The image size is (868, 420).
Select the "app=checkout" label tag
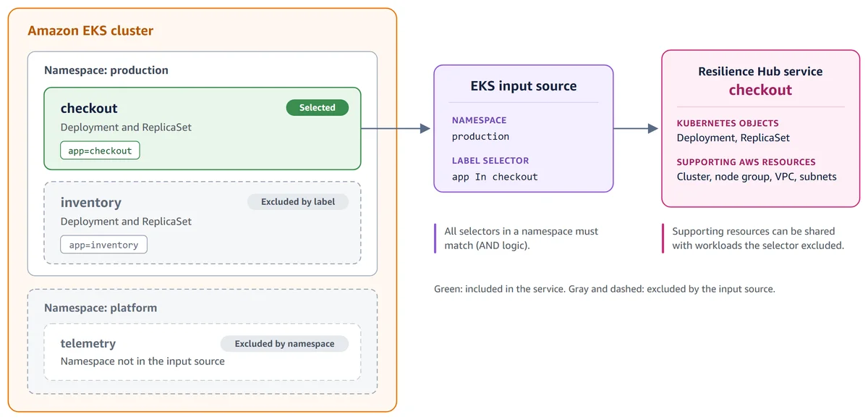tap(100, 151)
